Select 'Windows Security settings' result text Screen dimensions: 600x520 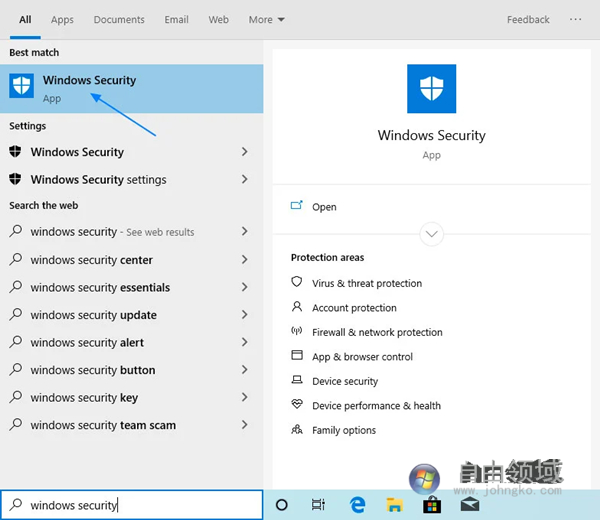pos(98,179)
